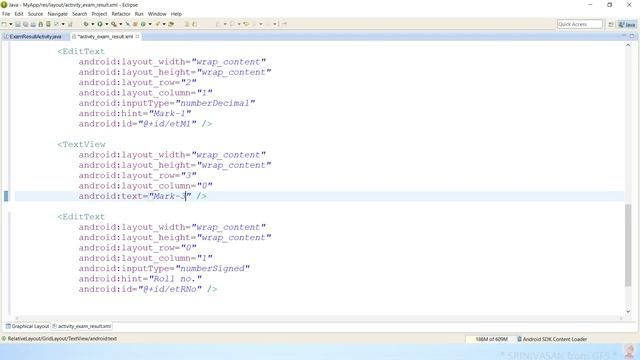
Task: Click the android:inputType="numberDecimal" line
Action: (x=167, y=103)
